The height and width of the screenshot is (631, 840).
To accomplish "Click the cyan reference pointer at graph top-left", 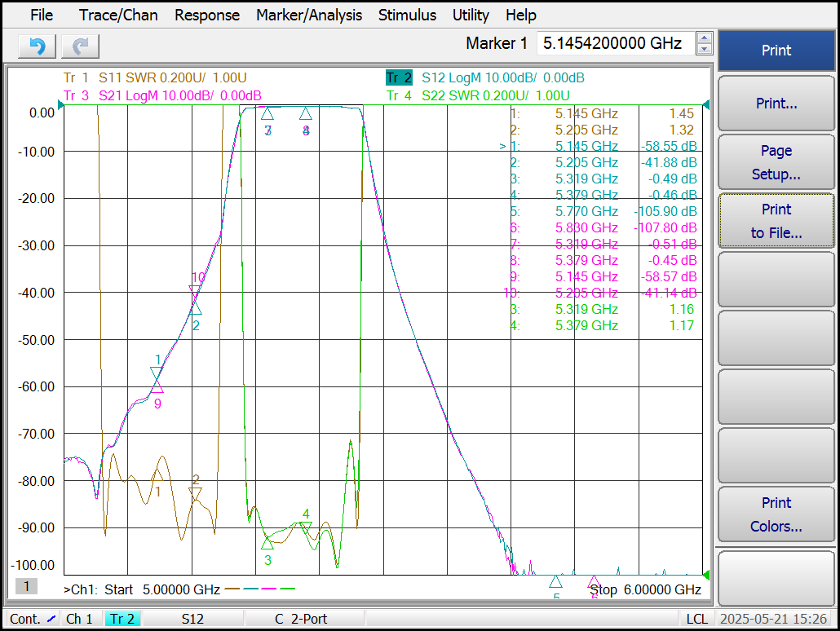I will tap(60, 105).
